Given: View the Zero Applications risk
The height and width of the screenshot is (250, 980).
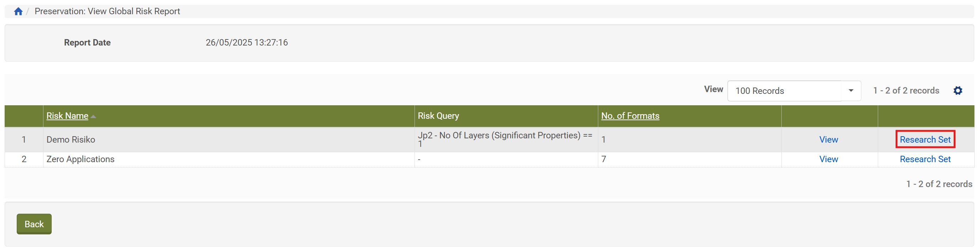Looking at the screenshot, I should pyautogui.click(x=828, y=159).
